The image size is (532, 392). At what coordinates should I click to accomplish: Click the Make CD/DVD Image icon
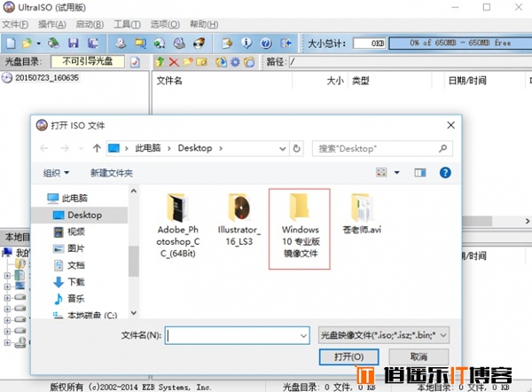121,43
